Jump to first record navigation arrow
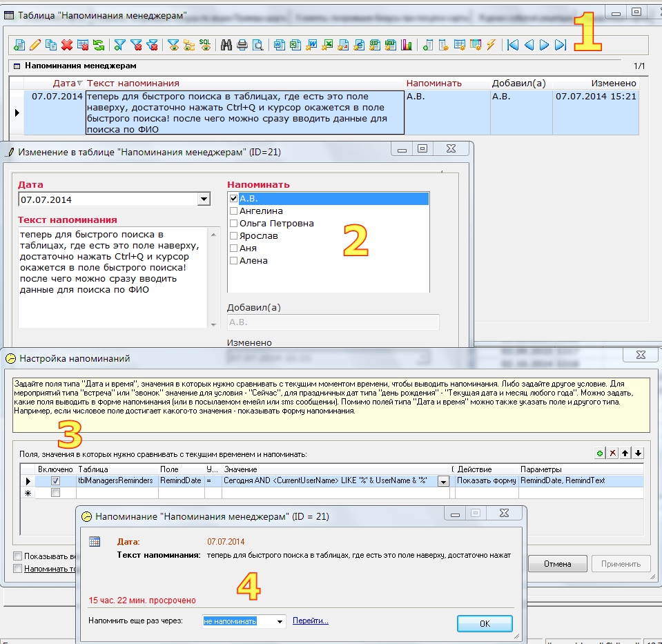This screenshot has height=644, width=662. coord(513,45)
